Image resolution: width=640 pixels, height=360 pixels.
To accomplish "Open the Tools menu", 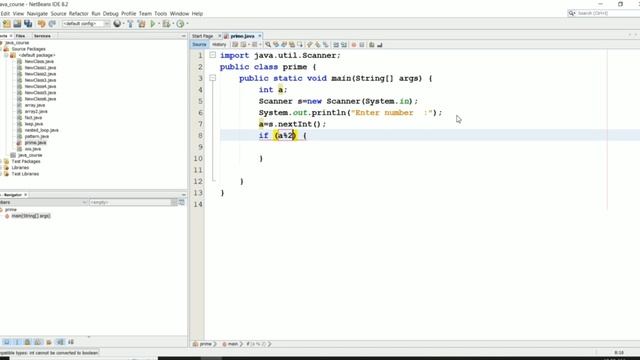I will click(x=160, y=13).
